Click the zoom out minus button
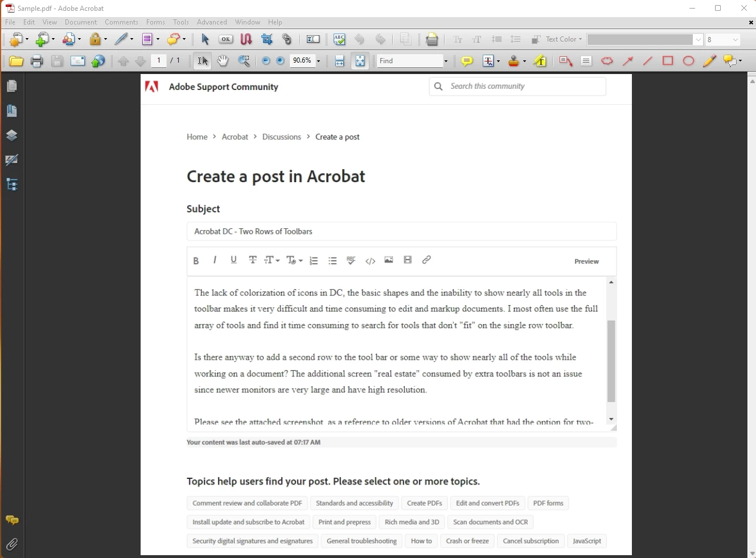The image size is (756, 558). coord(266,61)
